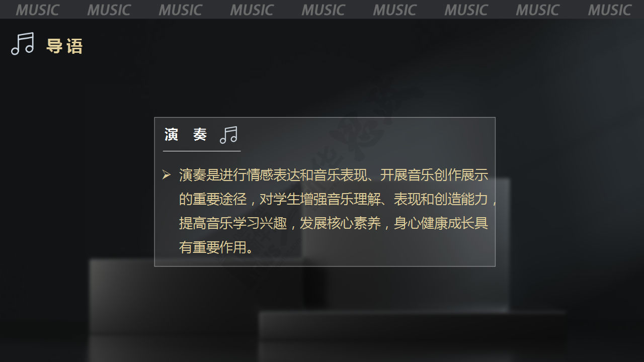644x362 pixels.
Task: Select the 演奏 heading text
Action: [x=186, y=135]
